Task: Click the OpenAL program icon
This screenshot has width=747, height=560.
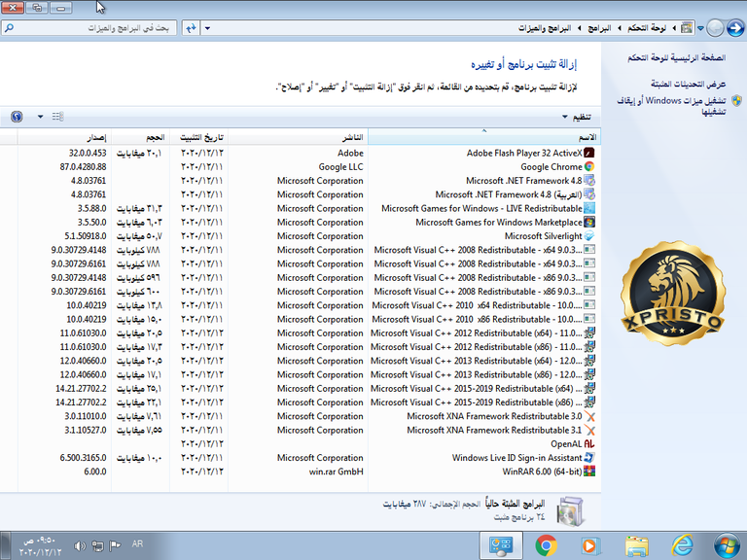Action: pos(589,443)
